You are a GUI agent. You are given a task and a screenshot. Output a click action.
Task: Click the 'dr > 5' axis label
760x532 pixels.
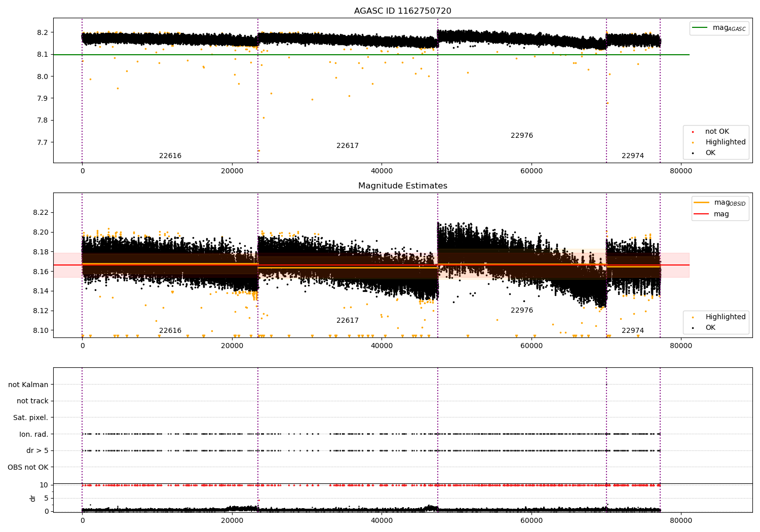point(37,451)
